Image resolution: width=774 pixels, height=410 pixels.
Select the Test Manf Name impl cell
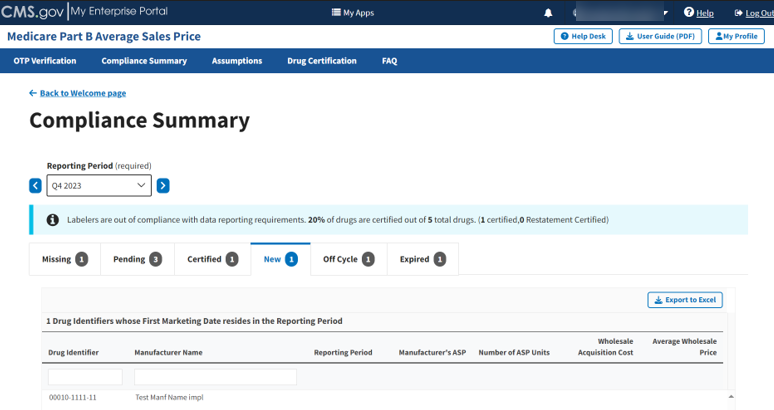(169, 397)
